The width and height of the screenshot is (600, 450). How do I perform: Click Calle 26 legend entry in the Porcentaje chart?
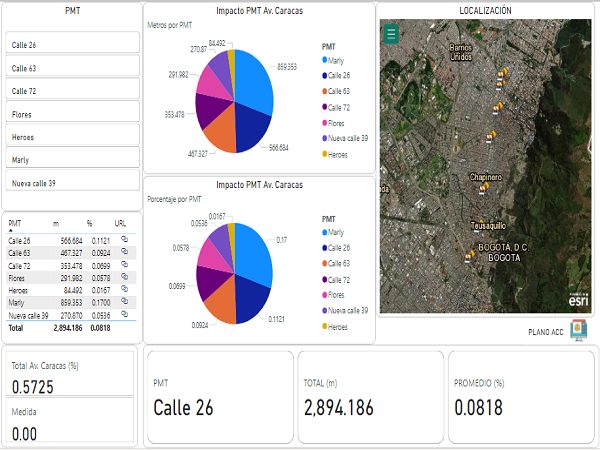336,248
